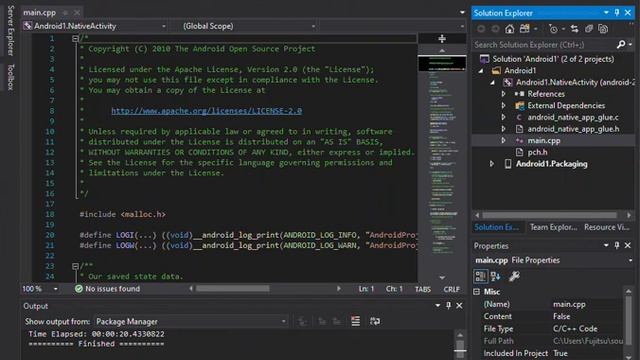
Task: Click the Property Pages wrench icon
Action: tap(514, 276)
